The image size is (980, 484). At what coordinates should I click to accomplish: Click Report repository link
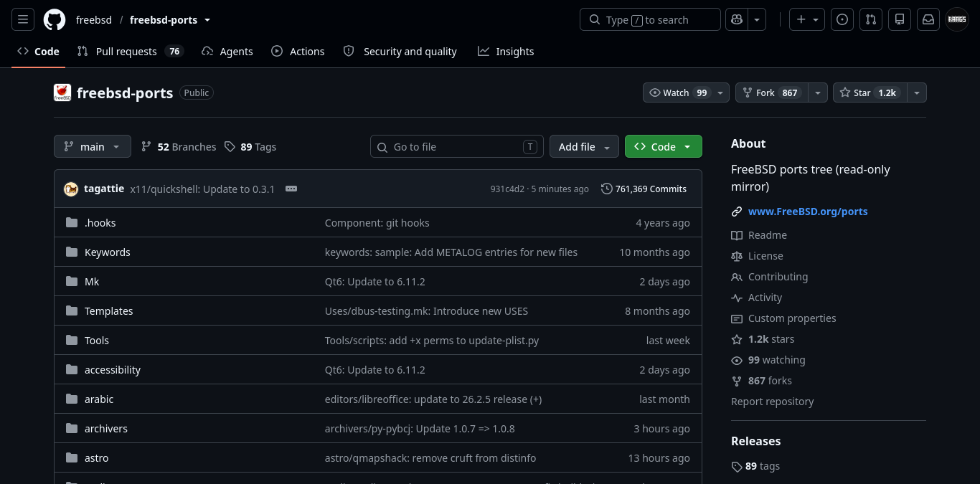pyautogui.click(x=772, y=402)
